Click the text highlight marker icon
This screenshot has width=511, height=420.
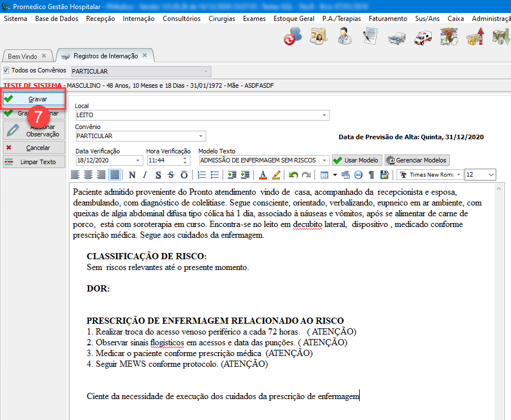tap(276, 175)
